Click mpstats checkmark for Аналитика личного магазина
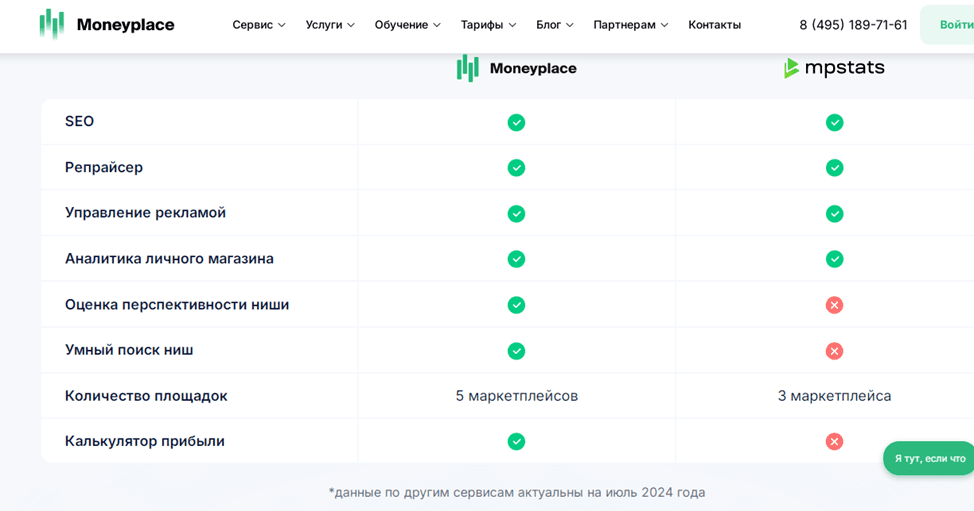 tap(834, 259)
